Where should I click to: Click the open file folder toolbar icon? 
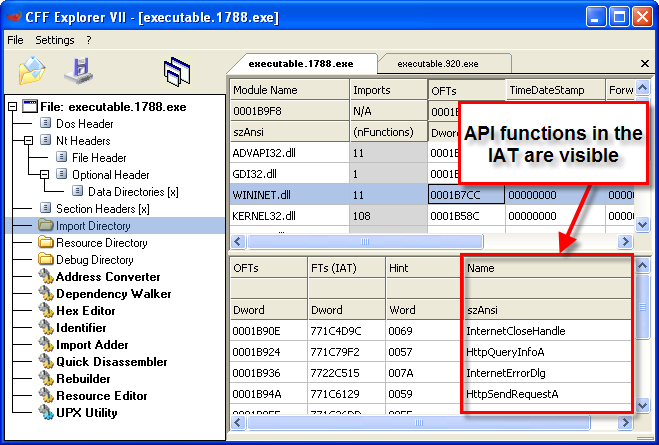tap(33, 71)
